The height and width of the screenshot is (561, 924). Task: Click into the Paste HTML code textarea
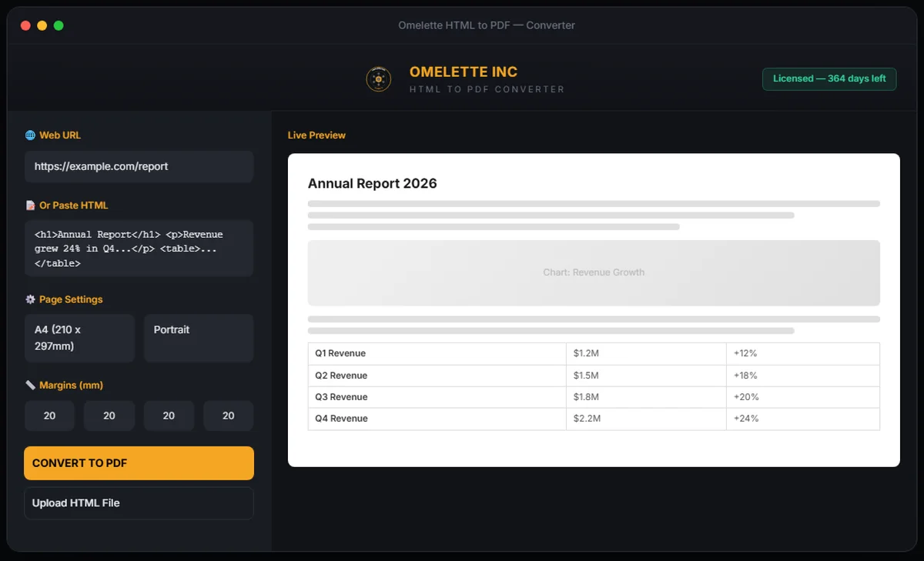pyautogui.click(x=139, y=249)
